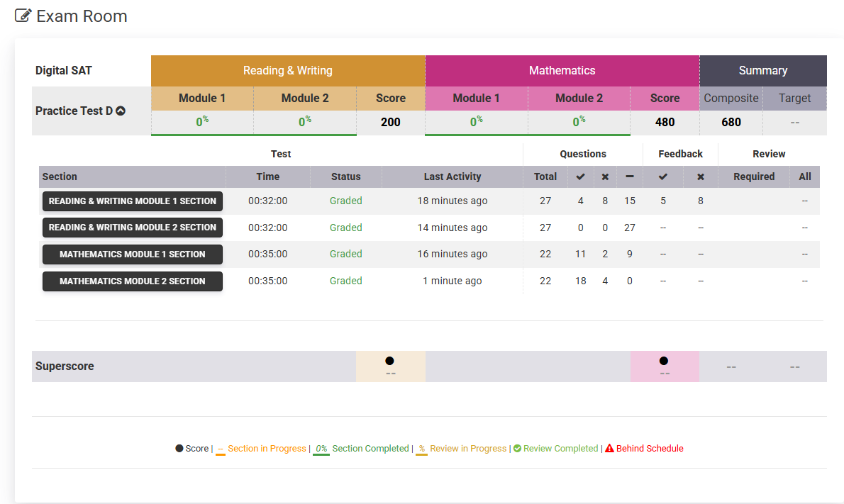Click the 00:35:00 time for Mathematics Module 1
Image resolution: width=844 pixels, height=504 pixels.
click(267, 254)
